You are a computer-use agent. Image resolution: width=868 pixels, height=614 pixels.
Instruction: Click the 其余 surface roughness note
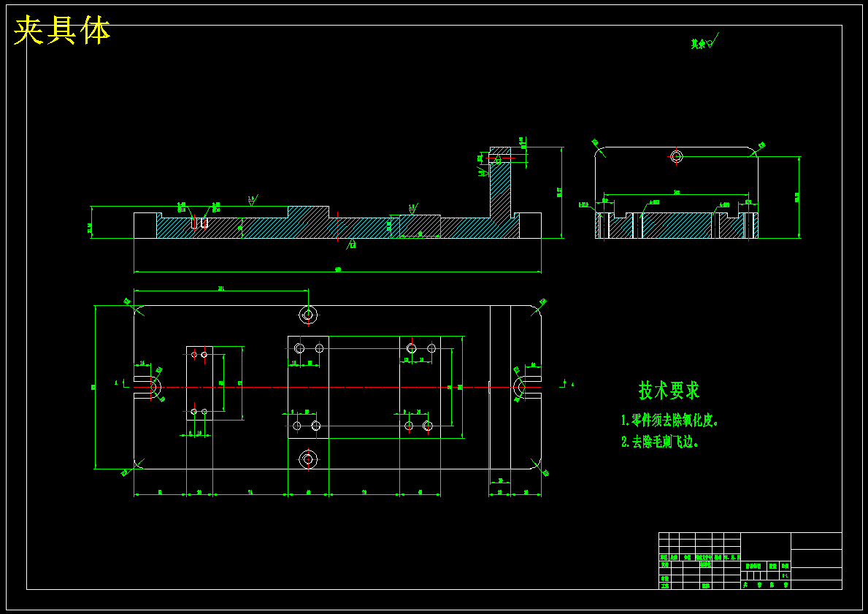704,42
